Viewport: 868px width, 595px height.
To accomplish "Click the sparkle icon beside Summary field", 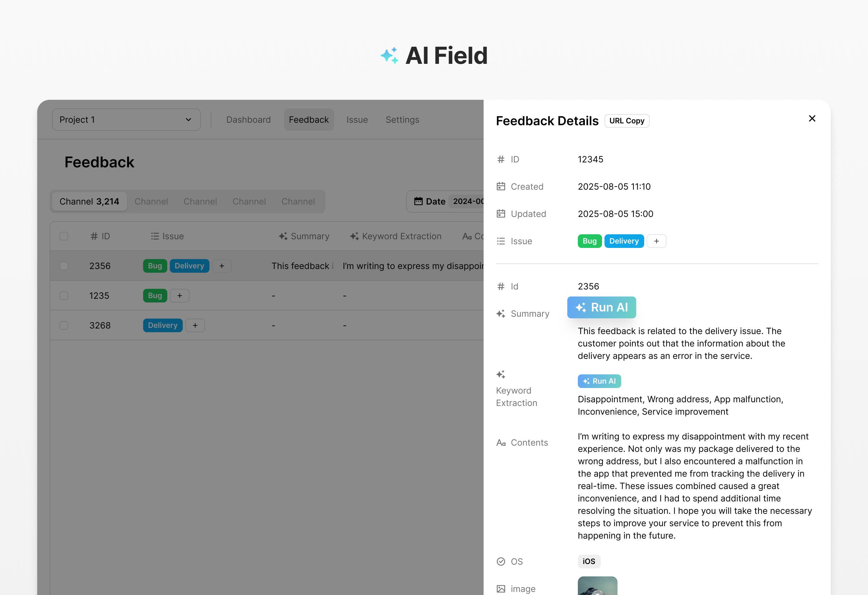I will coord(500,314).
